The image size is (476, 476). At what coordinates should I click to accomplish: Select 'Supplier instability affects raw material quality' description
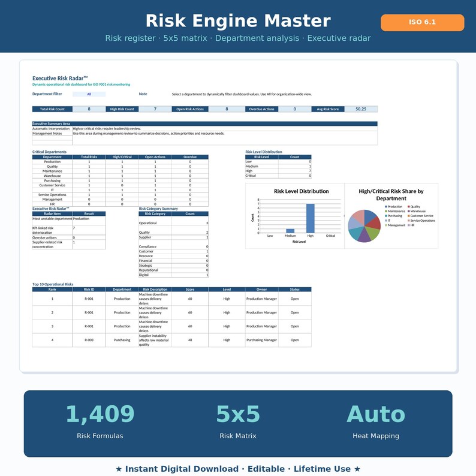pos(155,341)
